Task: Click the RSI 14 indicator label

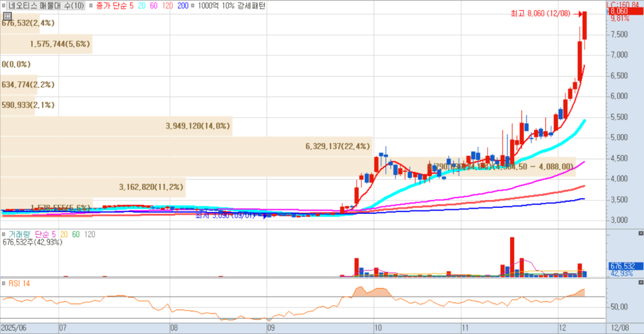Action: coord(19,283)
